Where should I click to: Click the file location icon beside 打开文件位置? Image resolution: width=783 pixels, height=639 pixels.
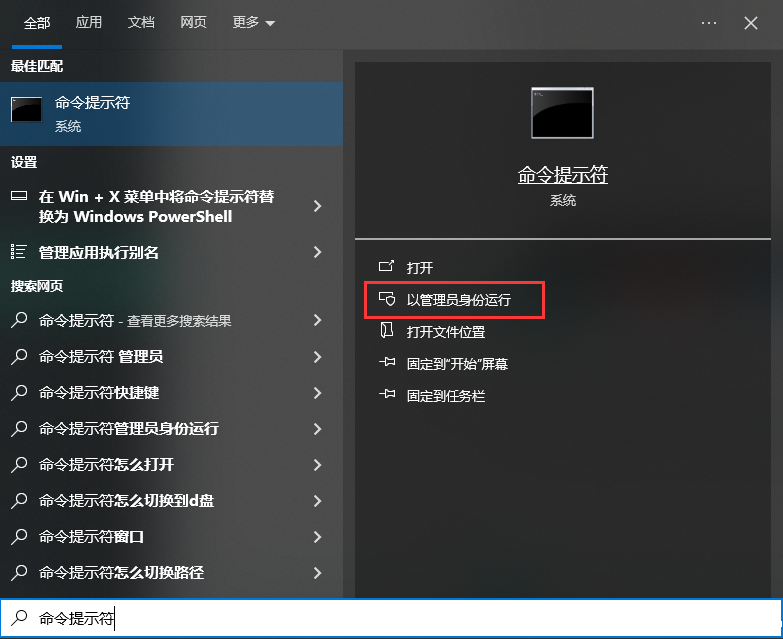coord(387,330)
